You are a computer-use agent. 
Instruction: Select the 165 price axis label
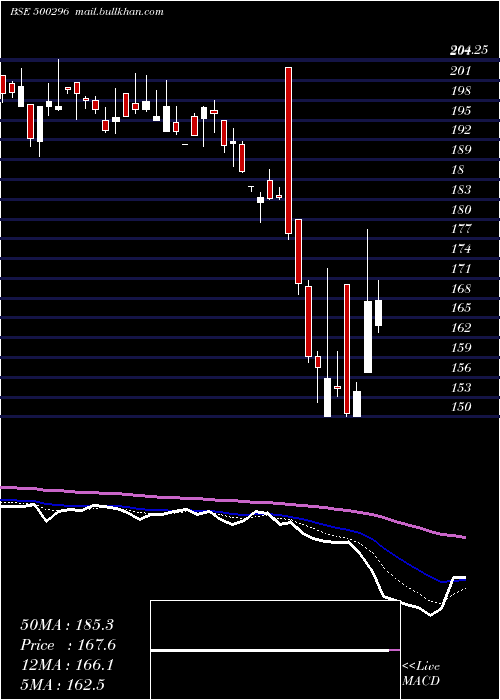tap(461, 308)
